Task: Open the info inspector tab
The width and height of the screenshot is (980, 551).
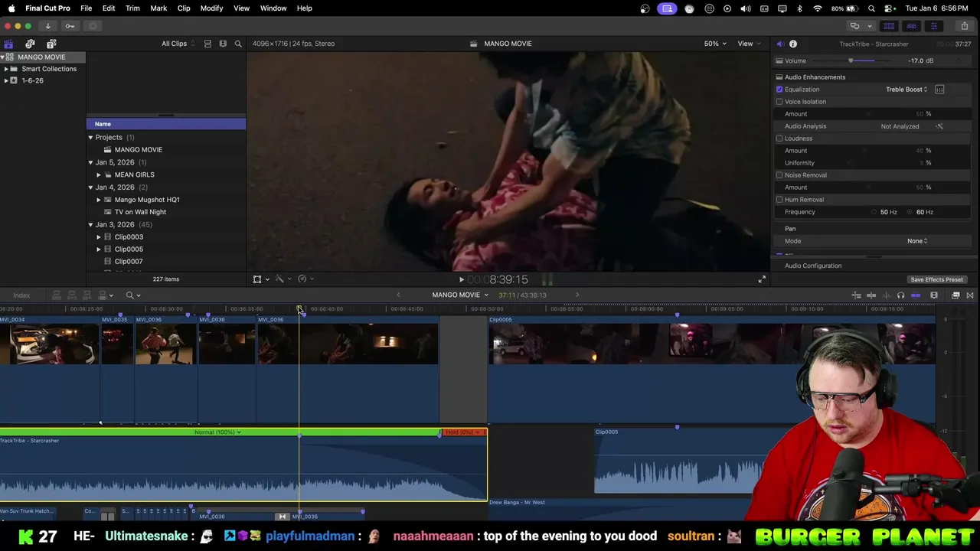Action: [793, 44]
